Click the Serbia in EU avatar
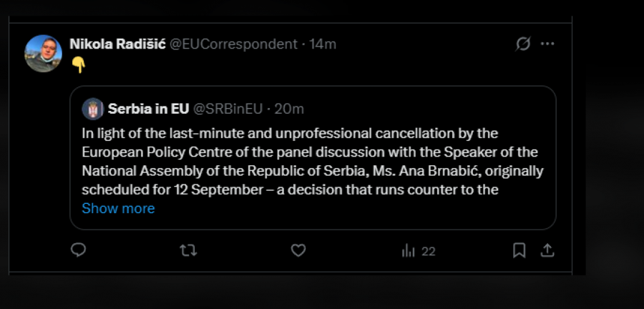 [93, 109]
